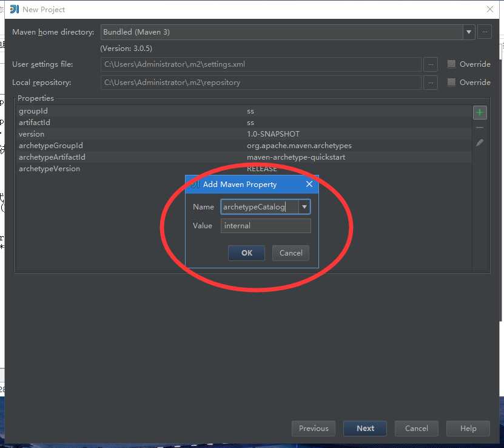Image resolution: width=504 pixels, height=448 pixels.
Task: Click the minus remove property icon
Action: (x=480, y=127)
